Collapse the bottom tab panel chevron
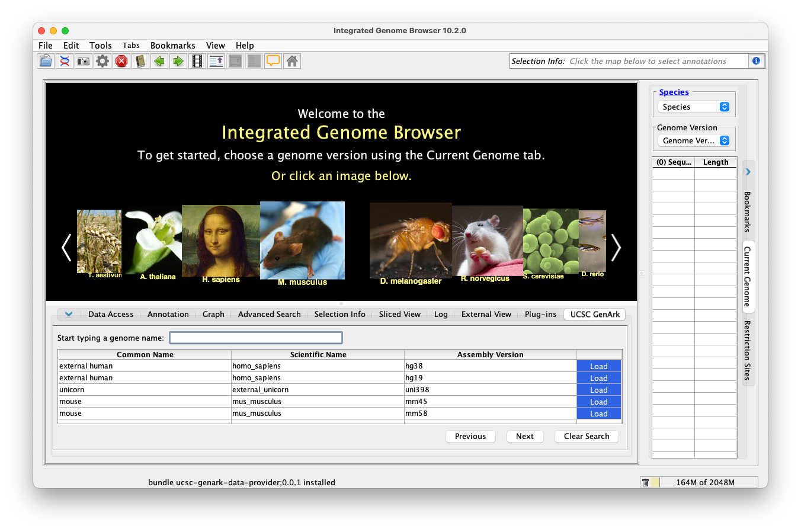The height and width of the screenshot is (532, 801). point(69,315)
